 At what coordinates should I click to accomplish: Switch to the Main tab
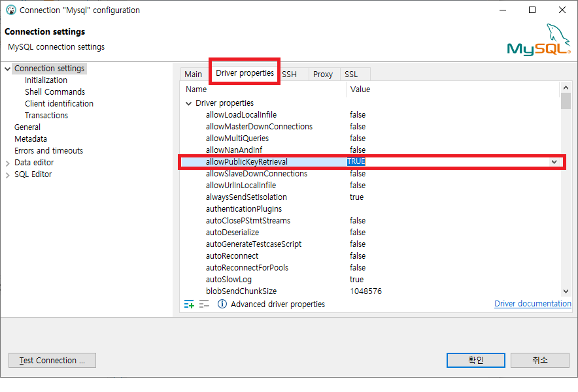[193, 74]
